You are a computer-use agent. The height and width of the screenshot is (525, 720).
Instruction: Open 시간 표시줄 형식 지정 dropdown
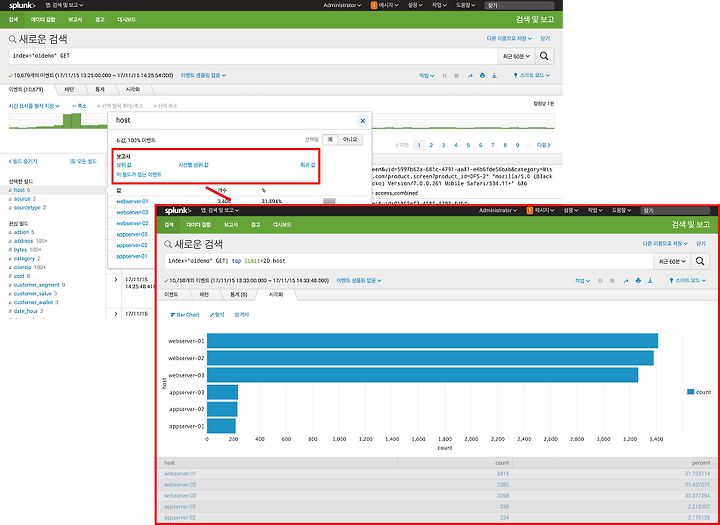[x=34, y=106]
